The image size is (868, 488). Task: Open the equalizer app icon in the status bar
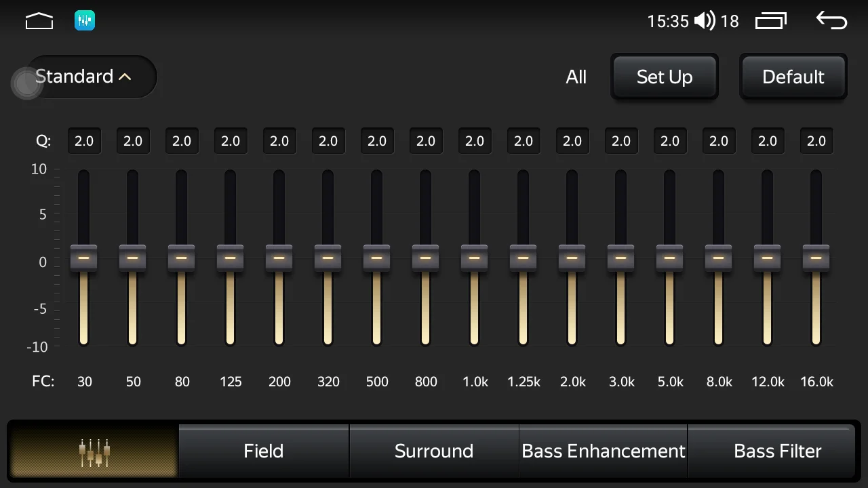pyautogui.click(x=85, y=21)
